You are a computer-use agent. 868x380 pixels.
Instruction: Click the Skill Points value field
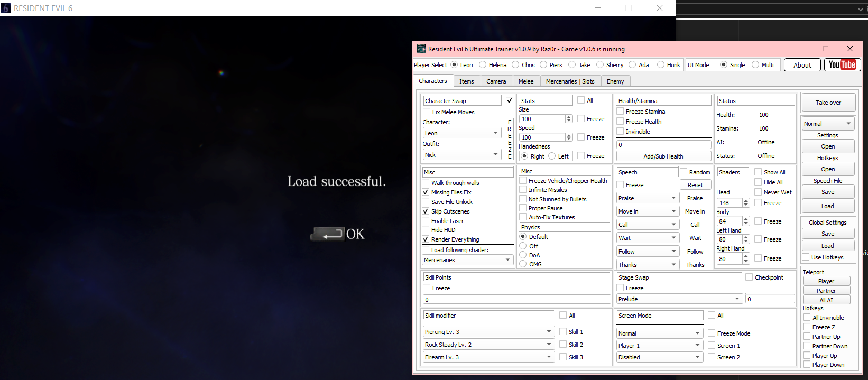516,299
